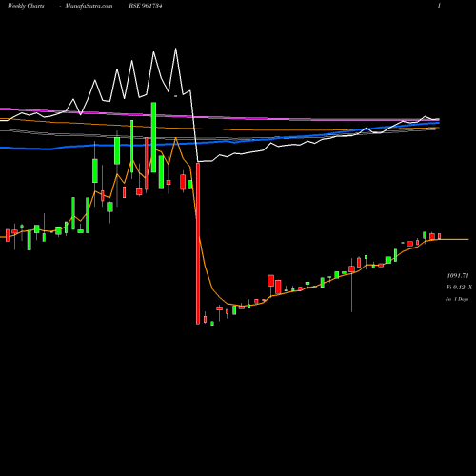Click the tall red crash candlestick
This screenshot has height=476, width=476.
198,244
